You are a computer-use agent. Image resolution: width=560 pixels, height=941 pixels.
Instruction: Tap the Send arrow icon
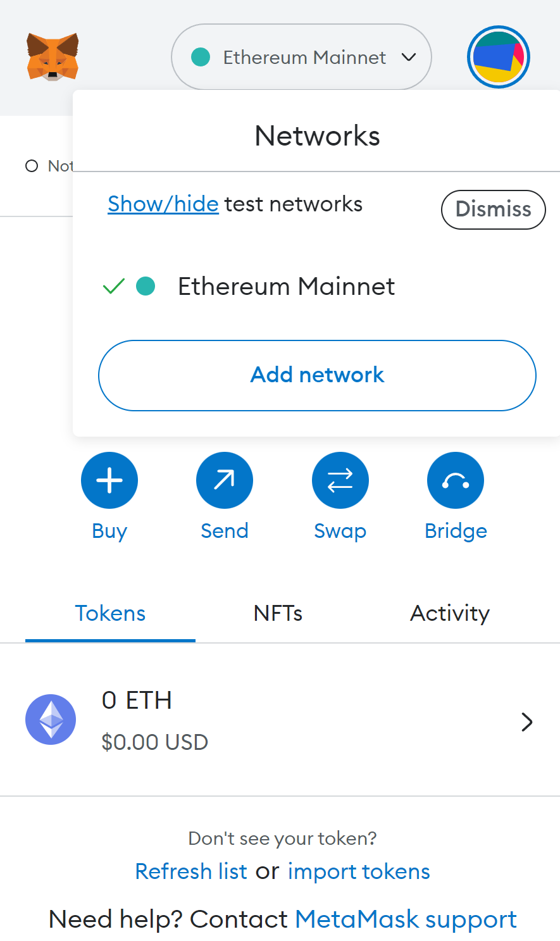coord(225,480)
